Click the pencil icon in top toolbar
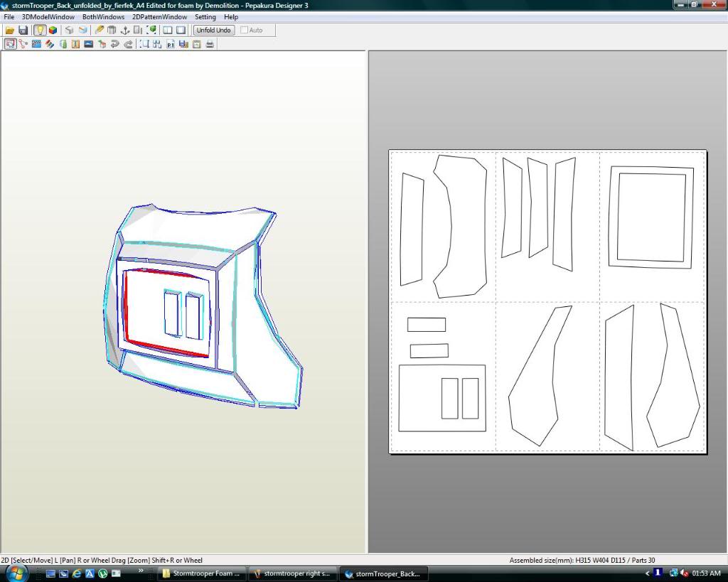The image size is (728, 582). [x=99, y=30]
